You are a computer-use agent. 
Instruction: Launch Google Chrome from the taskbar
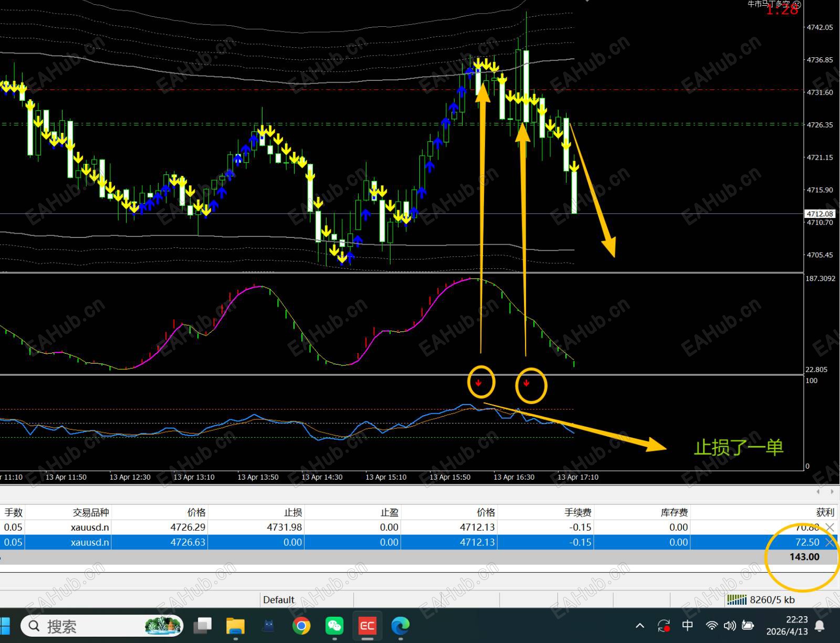pyautogui.click(x=301, y=626)
